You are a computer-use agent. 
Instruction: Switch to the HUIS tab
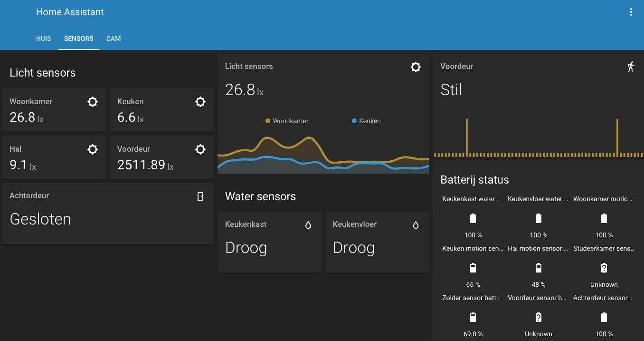pos(44,39)
